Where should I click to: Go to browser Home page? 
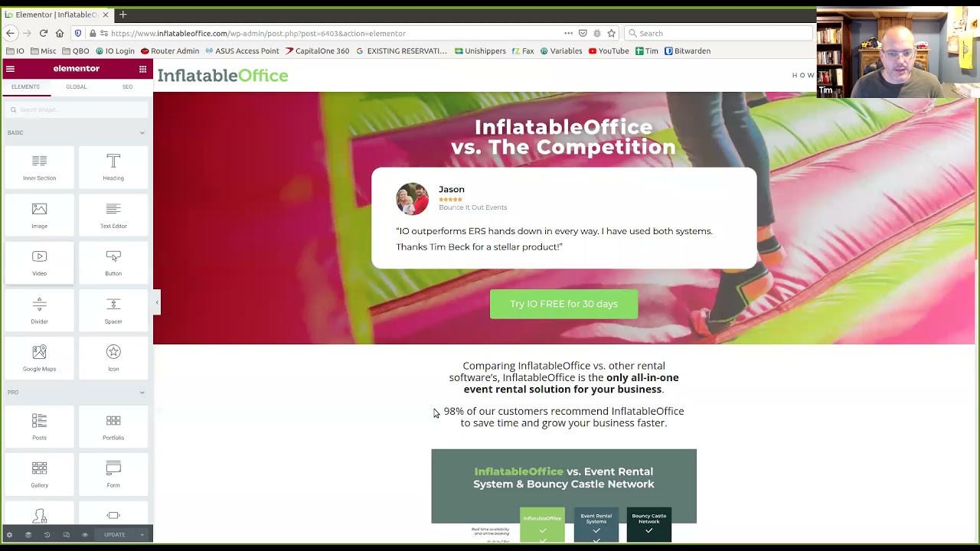point(60,34)
